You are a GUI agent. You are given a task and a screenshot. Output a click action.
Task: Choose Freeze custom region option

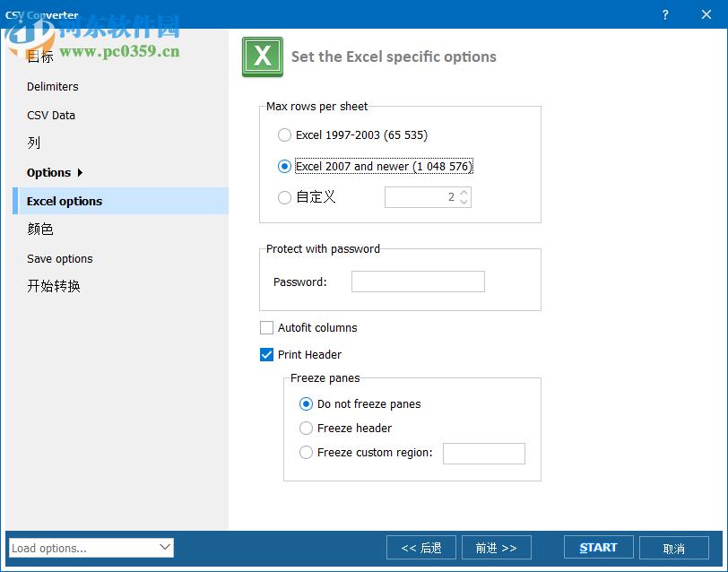(306, 452)
